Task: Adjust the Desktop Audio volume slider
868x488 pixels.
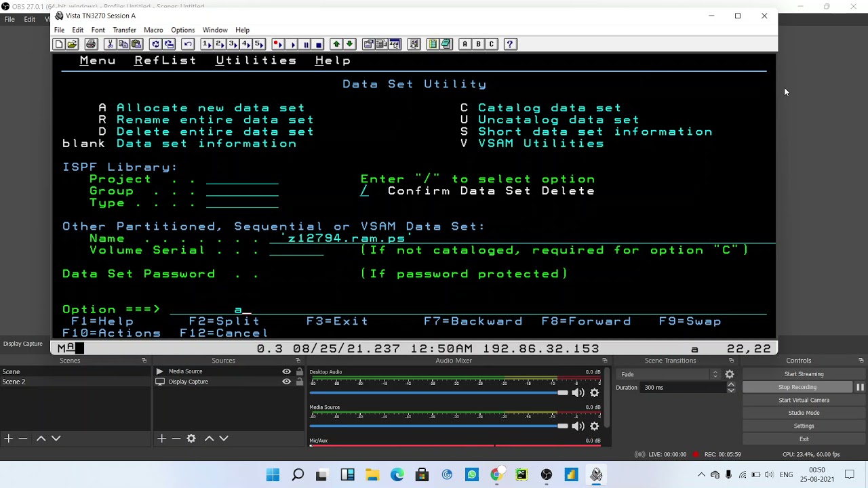Action: (x=439, y=393)
